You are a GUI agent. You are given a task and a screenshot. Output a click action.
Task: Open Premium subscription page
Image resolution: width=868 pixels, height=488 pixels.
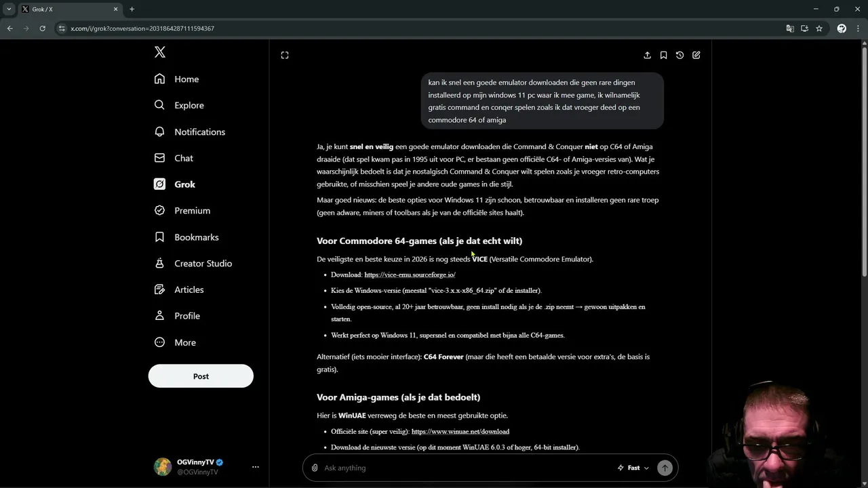[x=182, y=211]
